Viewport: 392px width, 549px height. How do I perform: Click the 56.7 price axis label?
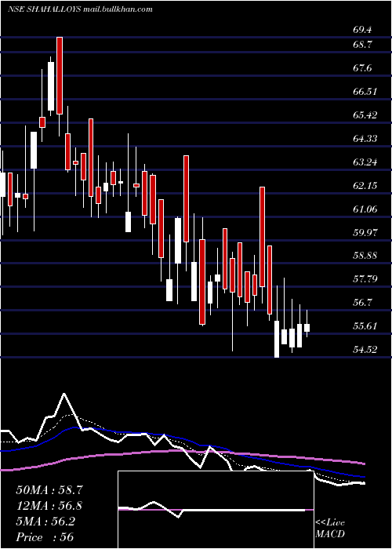point(362,302)
